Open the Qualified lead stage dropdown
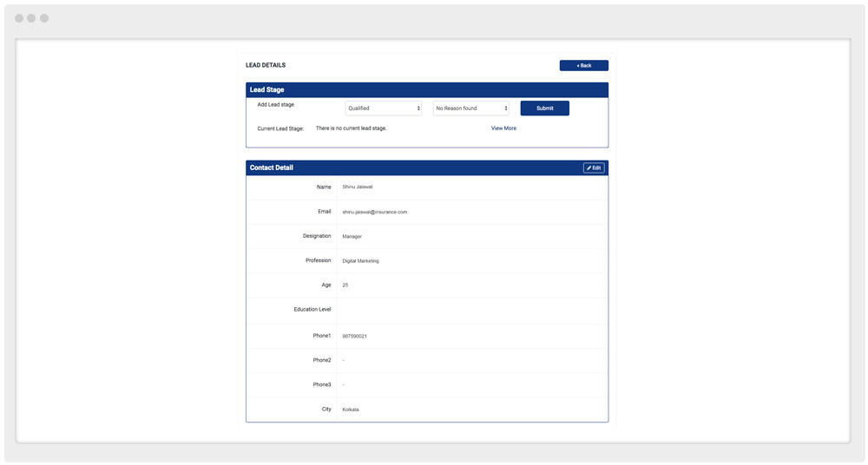 click(x=383, y=108)
